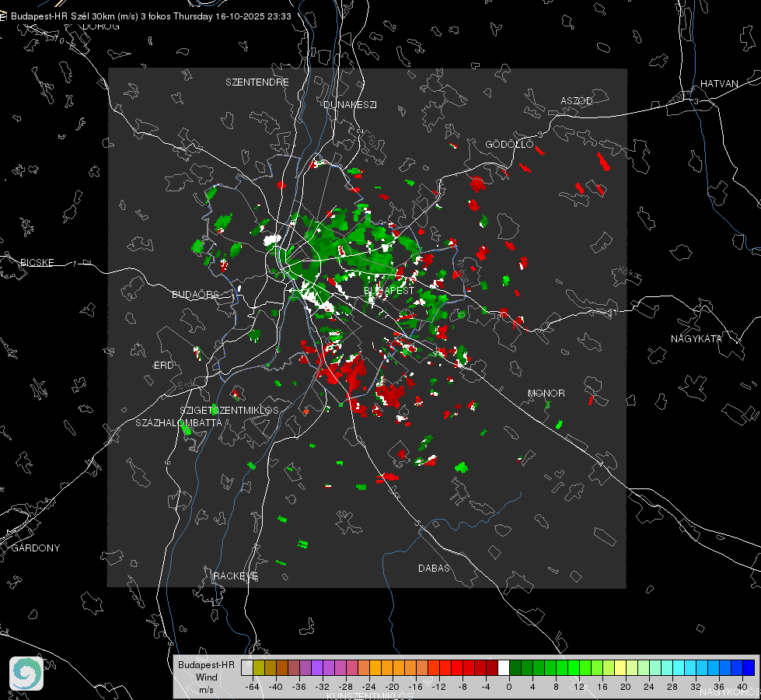Viewport: 761px width, 700px height.
Task: Click the MONOR map label
Action: click(x=546, y=393)
